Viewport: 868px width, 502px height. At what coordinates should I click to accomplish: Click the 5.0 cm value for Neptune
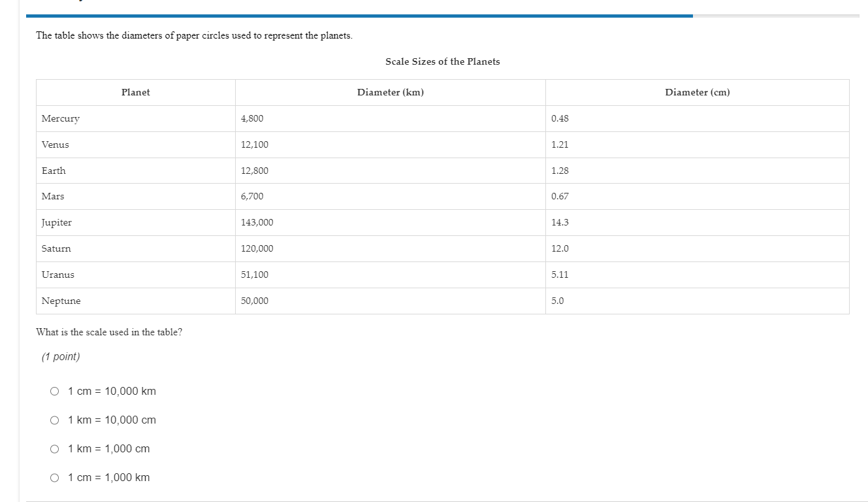[557, 301]
